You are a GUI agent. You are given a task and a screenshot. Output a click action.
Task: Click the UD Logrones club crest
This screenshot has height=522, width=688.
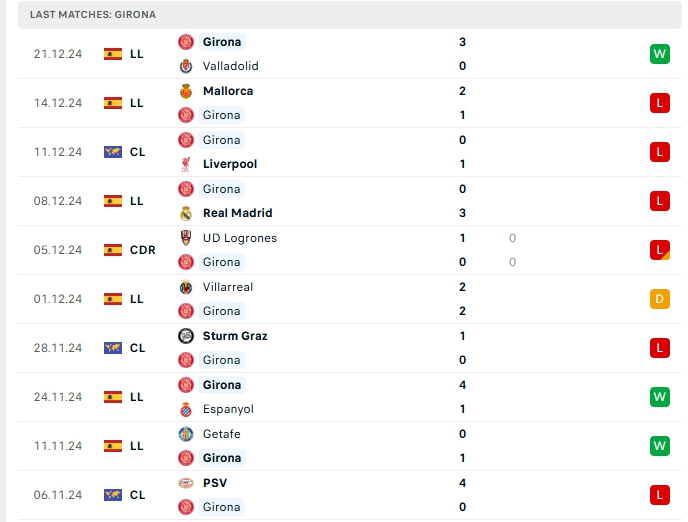185,238
